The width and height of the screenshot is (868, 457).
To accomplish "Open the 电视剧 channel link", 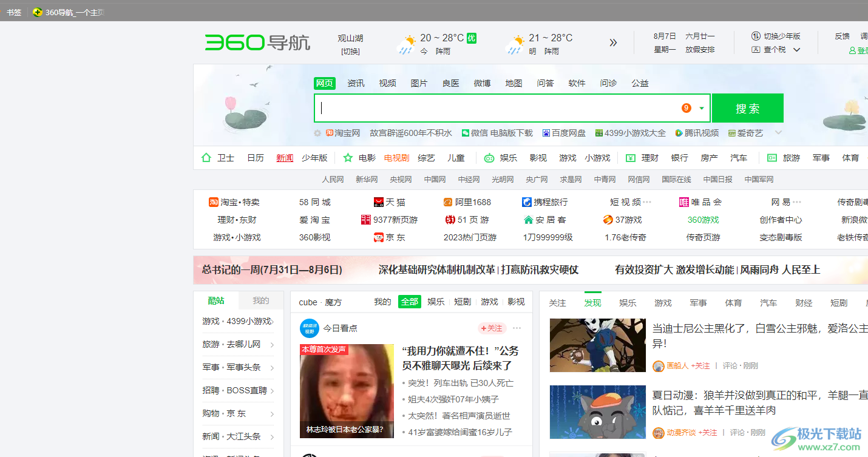I will [x=396, y=158].
